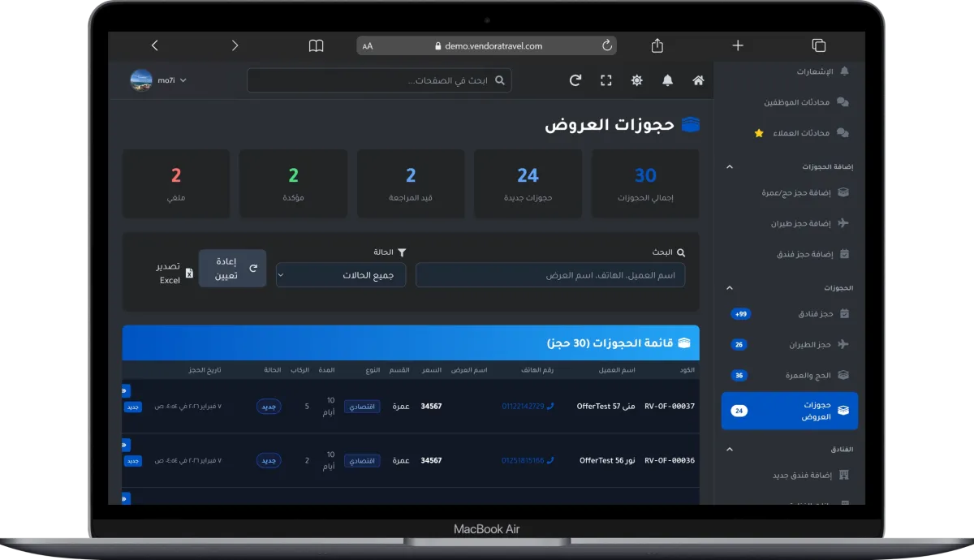Click the إعادة تعيين reset button
This screenshot has height=560, width=974.
232,268
